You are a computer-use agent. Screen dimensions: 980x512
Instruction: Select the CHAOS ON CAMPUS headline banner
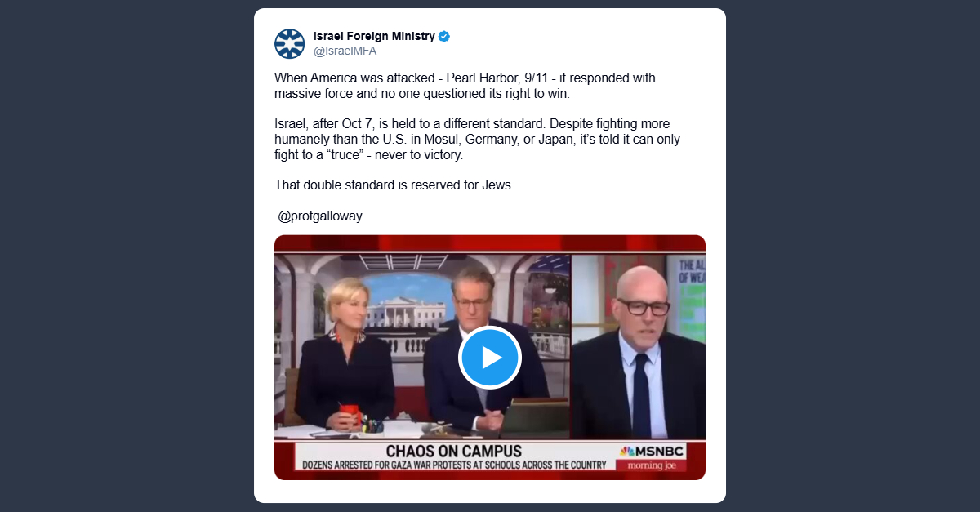tap(453, 452)
